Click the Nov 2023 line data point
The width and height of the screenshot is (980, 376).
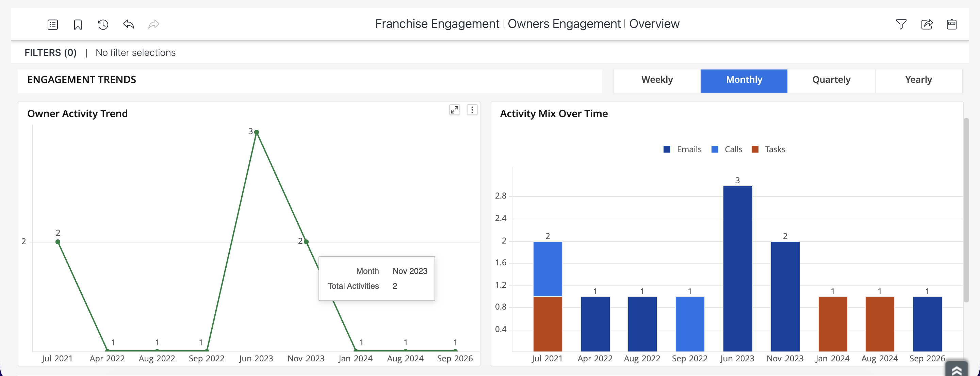point(306,241)
